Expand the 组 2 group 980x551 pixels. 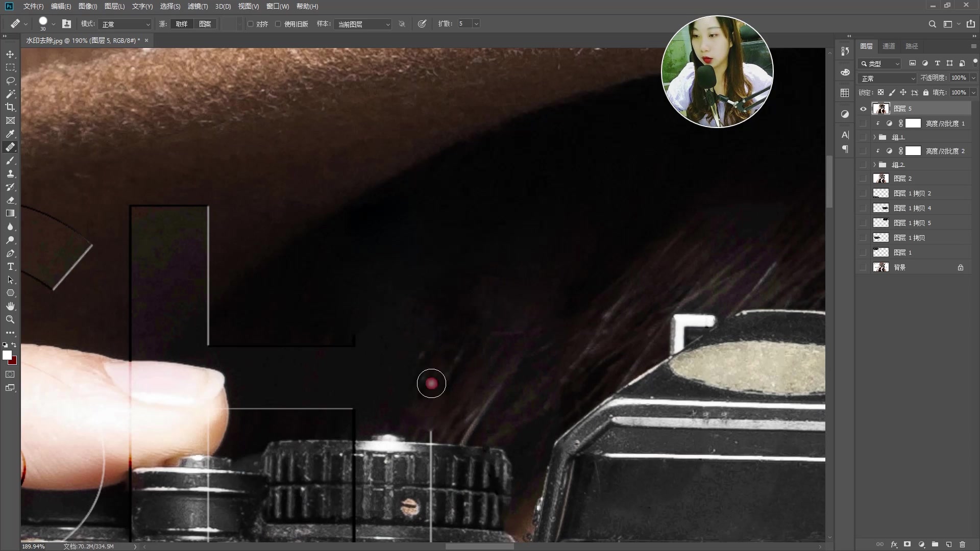pyautogui.click(x=874, y=165)
